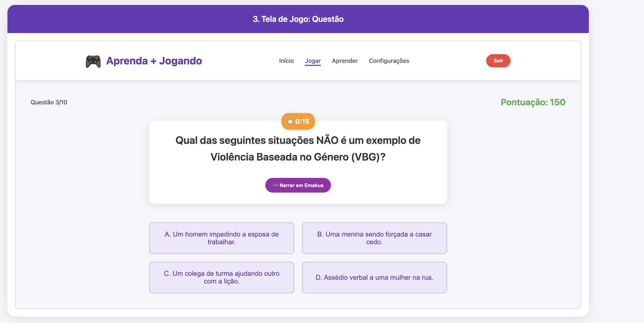Select the active Jogar menu item

coord(313,61)
